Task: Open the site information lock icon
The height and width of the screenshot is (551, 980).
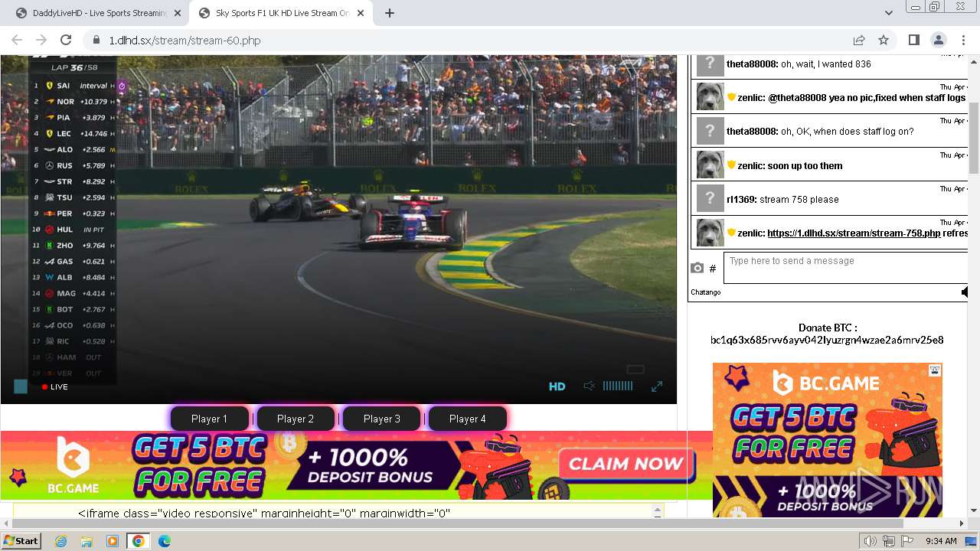Action: (x=96, y=41)
